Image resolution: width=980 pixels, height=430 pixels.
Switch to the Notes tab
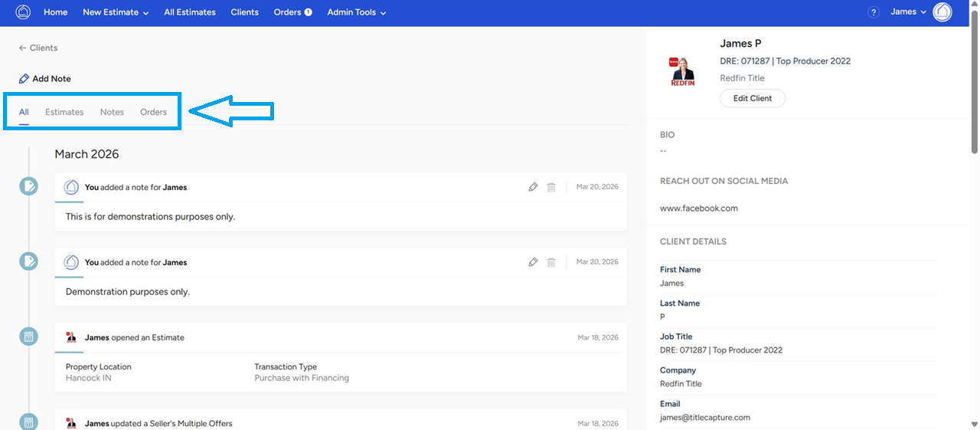(x=112, y=112)
